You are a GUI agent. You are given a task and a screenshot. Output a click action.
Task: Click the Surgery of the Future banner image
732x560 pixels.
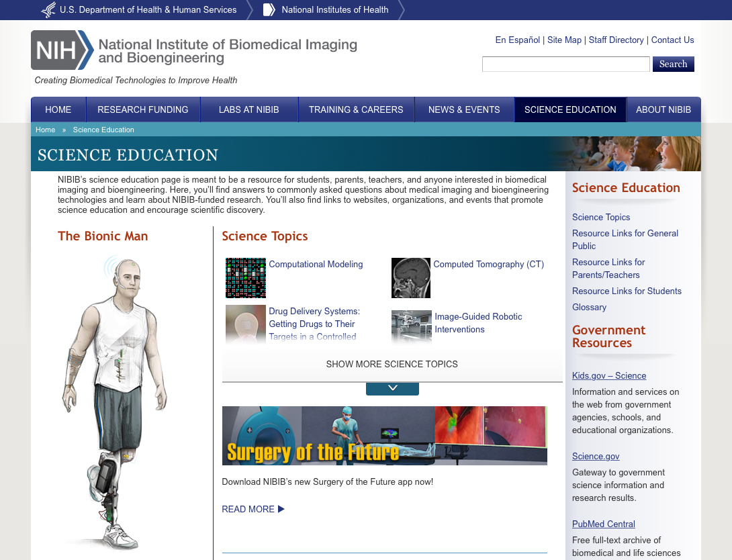point(384,435)
